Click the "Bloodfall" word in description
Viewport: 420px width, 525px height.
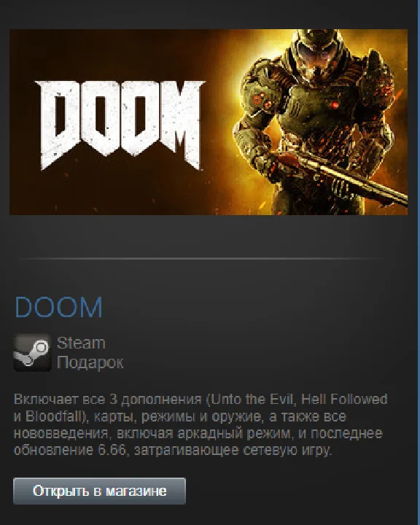tap(53, 416)
